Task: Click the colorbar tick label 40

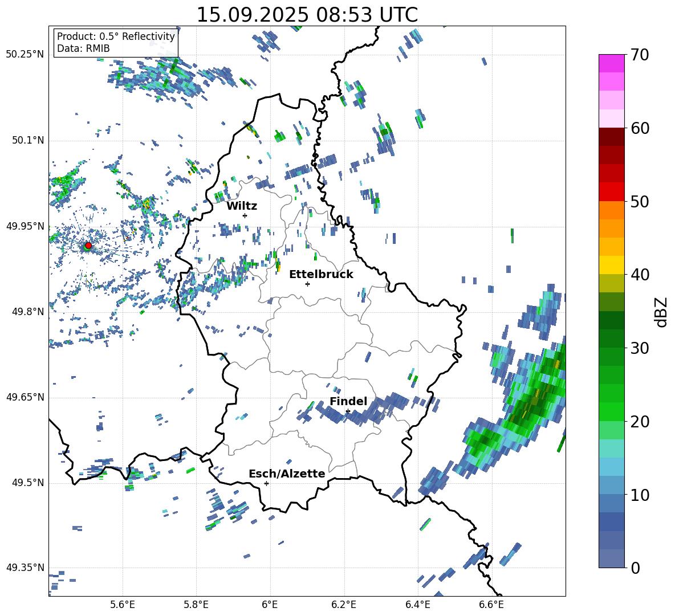Action: (x=640, y=275)
